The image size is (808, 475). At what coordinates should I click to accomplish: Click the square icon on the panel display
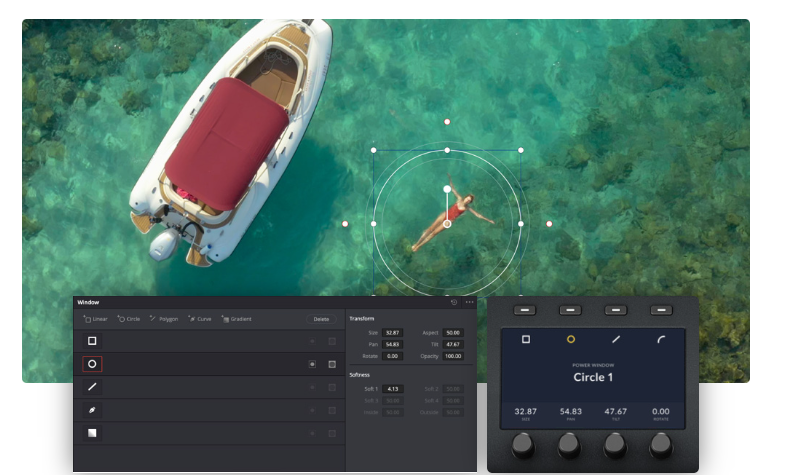(x=526, y=339)
